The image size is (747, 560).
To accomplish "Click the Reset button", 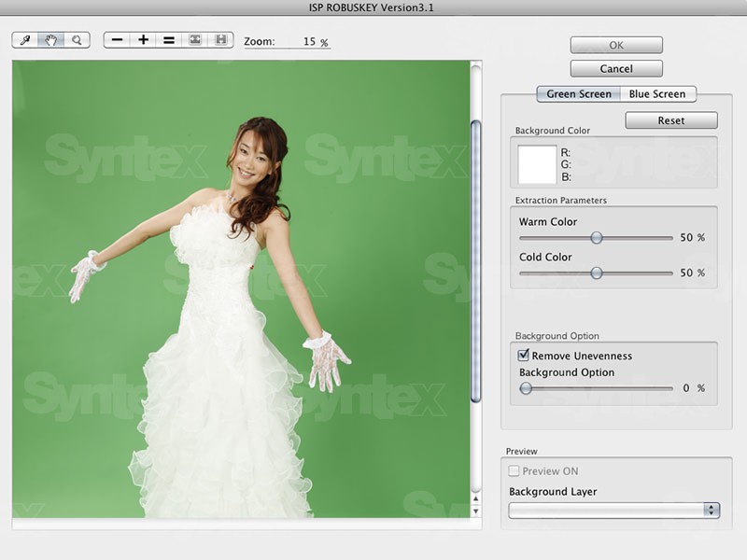I will tap(670, 120).
